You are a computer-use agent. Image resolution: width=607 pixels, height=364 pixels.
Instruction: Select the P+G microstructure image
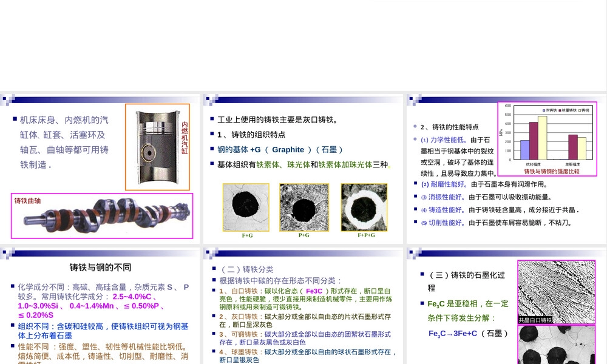[304, 207]
